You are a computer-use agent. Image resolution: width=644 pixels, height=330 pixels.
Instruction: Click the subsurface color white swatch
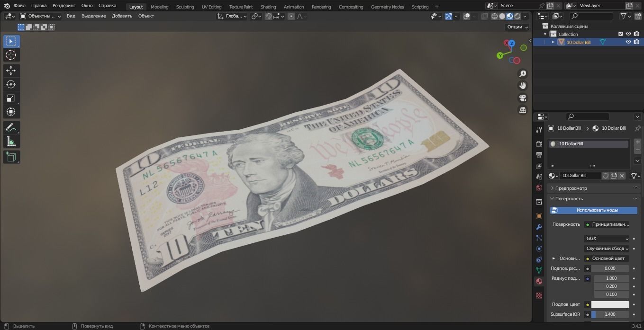pos(610,304)
